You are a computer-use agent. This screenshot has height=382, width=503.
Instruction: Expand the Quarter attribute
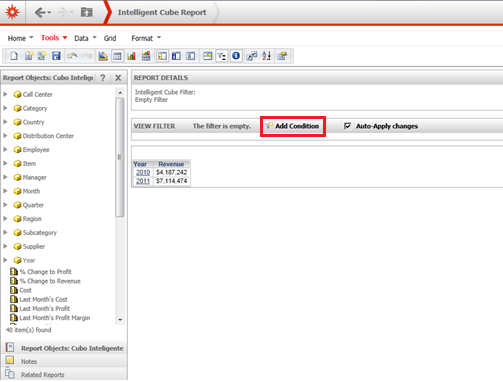point(5,205)
